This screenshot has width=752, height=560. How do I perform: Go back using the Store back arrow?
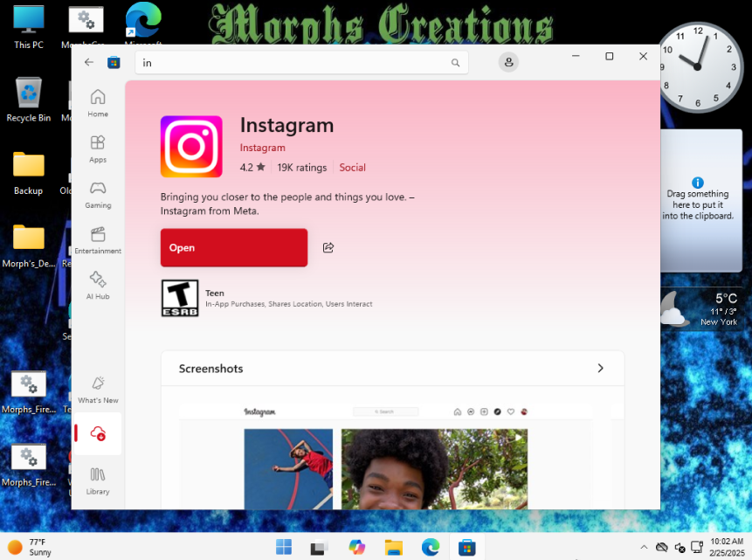(89, 62)
